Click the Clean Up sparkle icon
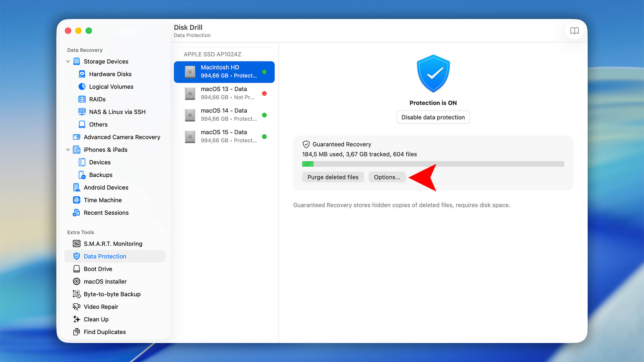The width and height of the screenshot is (644, 362). [77, 319]
